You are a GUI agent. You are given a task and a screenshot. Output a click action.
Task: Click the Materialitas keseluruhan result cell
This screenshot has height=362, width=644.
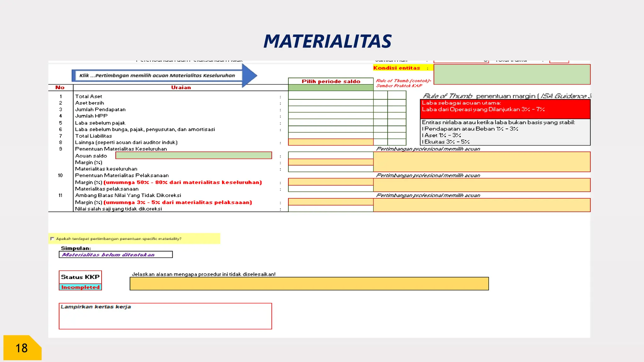click(330, 169)
